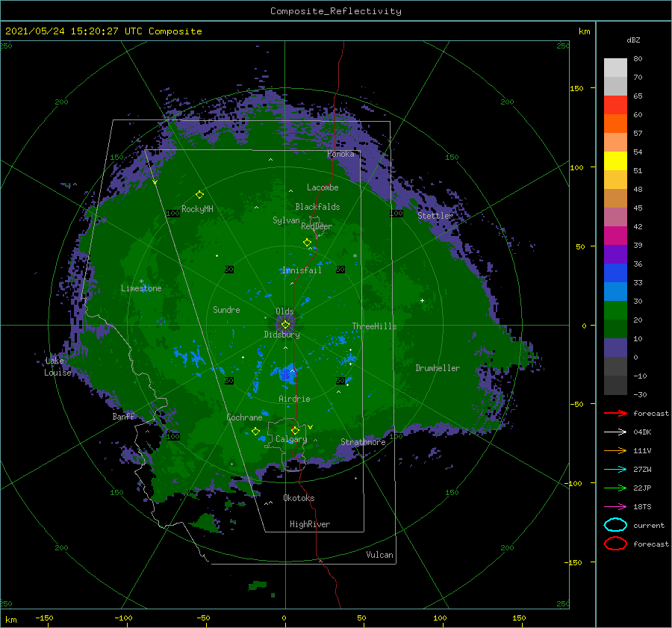This screenshot has width=672, height=628.
Task: Click the Composite_Reflectivity title
Action: (x=336, y=11)
